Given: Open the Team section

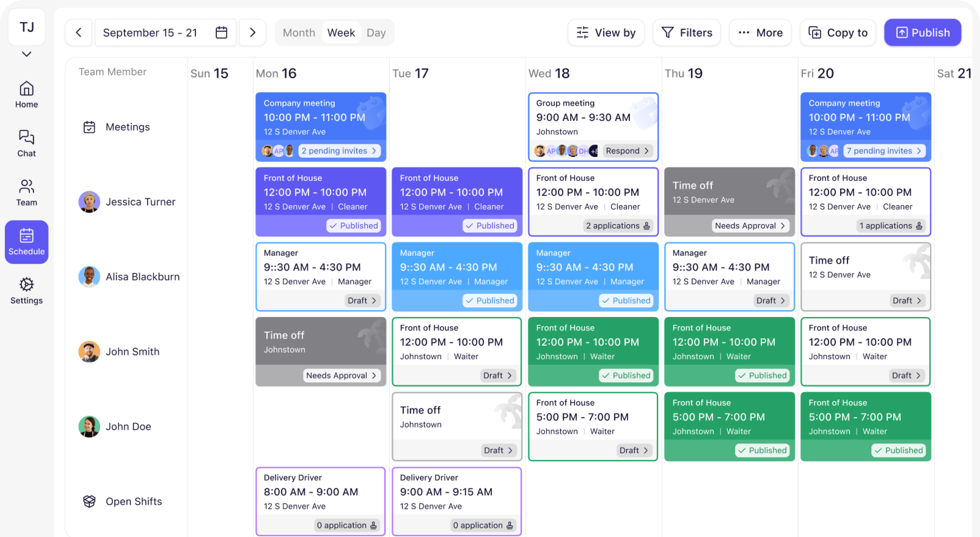Looking at the screenshot, I should (26, 192).
